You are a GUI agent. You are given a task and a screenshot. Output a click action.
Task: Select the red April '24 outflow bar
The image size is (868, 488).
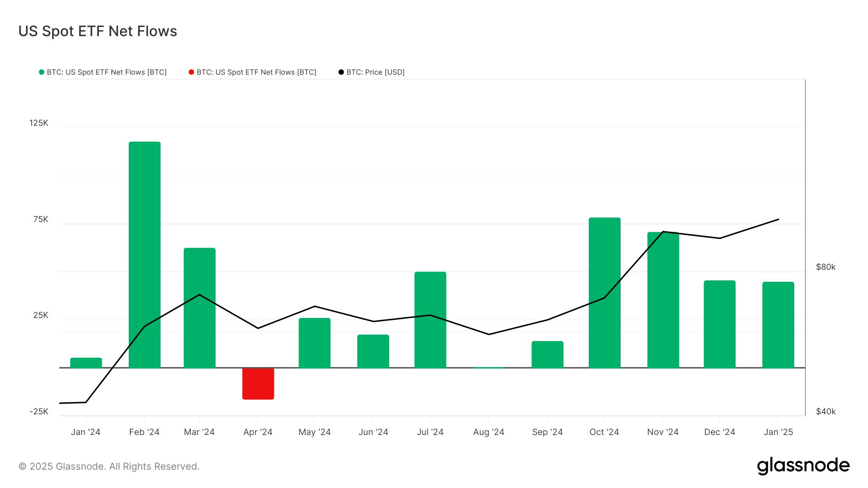pos(258,383)
